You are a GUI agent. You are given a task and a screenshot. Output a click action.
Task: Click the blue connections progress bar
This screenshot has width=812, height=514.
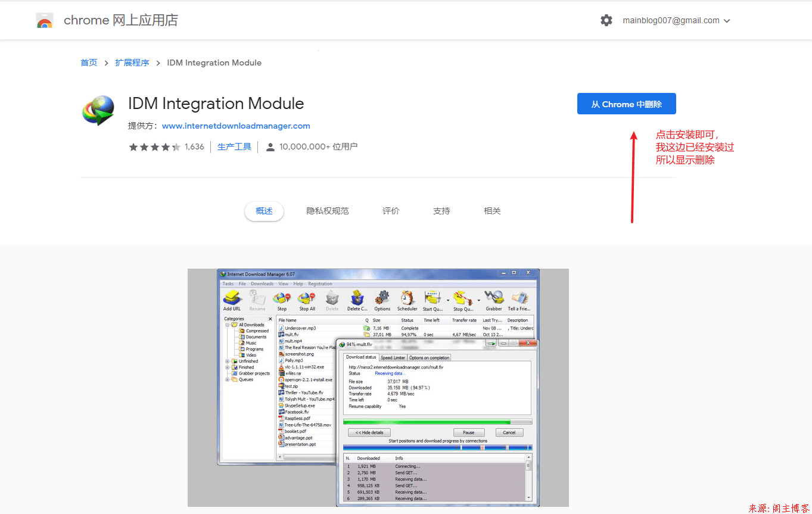[x=438, y=447]
